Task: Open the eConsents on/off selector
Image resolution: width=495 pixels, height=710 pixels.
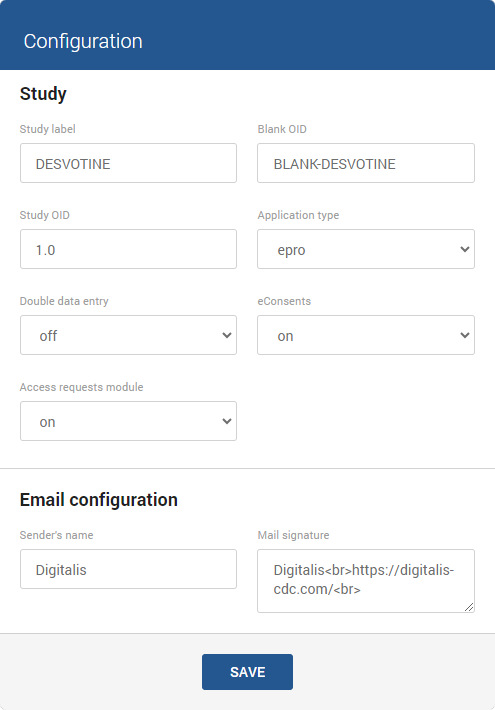Action: click(x=366, y=335)
